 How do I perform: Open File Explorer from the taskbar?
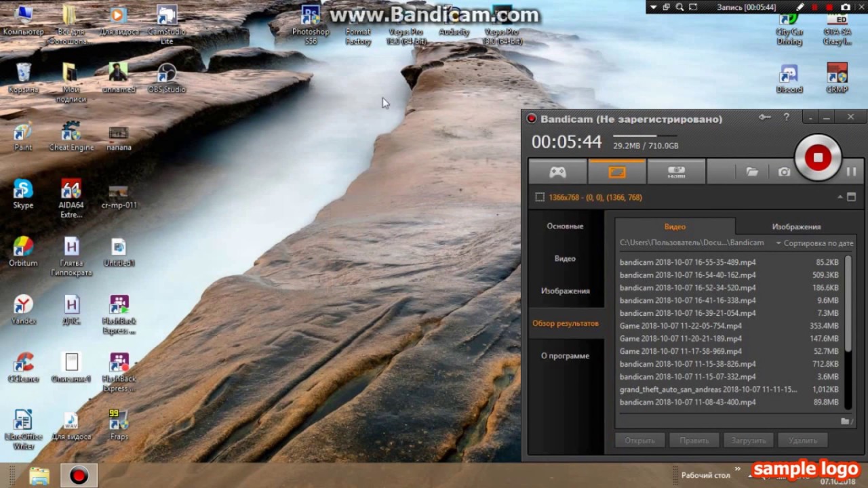tap(39, 476)
